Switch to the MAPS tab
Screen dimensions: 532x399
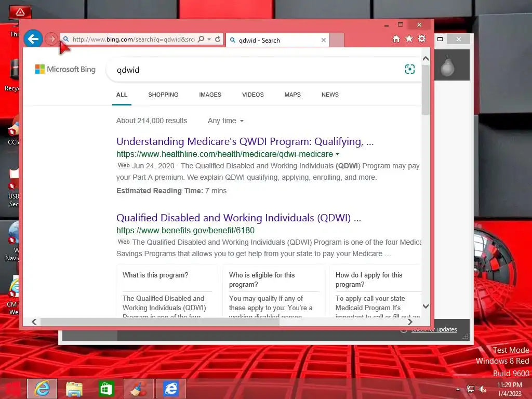(292, 95)
